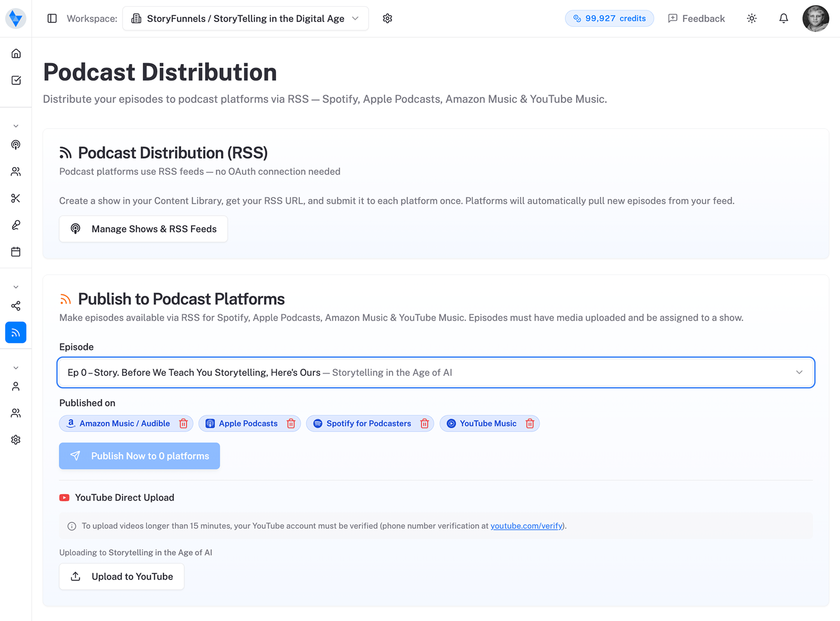Click the info icon beside YouTube verification note
The width and height of the screenshot is (840, 621).
tap(72, 526)
